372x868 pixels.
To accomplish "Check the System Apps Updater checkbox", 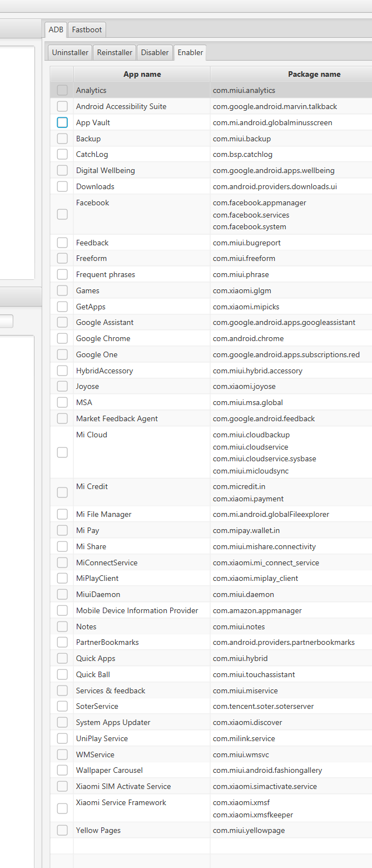I will [x=62, y=722].
